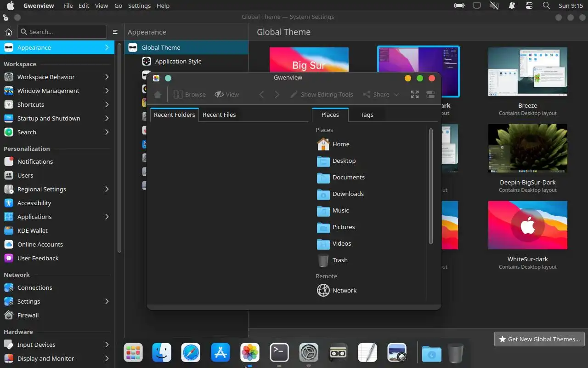Screen dimensions: 588x368
Task: Open Users settings in sidebar
Action: click(x=57, y=175)
